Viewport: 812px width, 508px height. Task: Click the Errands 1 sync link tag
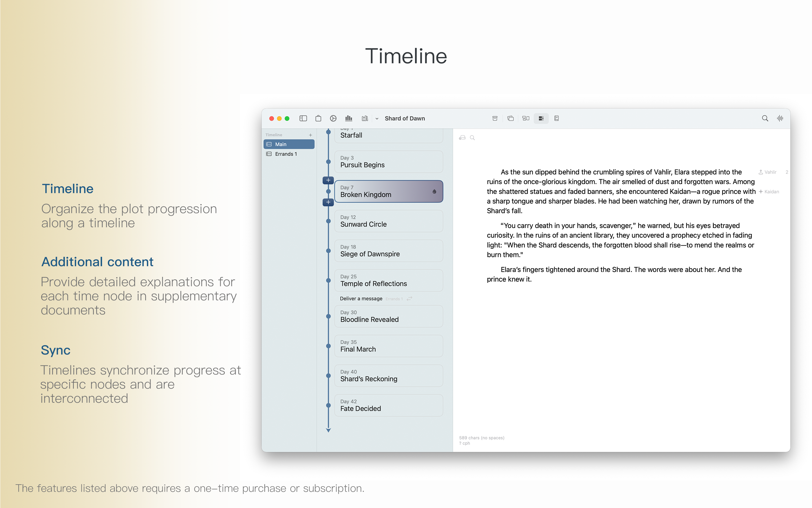click(x=394, y=299)
